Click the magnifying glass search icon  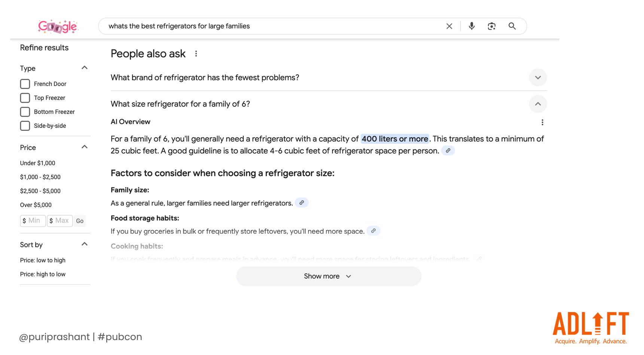tap(512, 26)
